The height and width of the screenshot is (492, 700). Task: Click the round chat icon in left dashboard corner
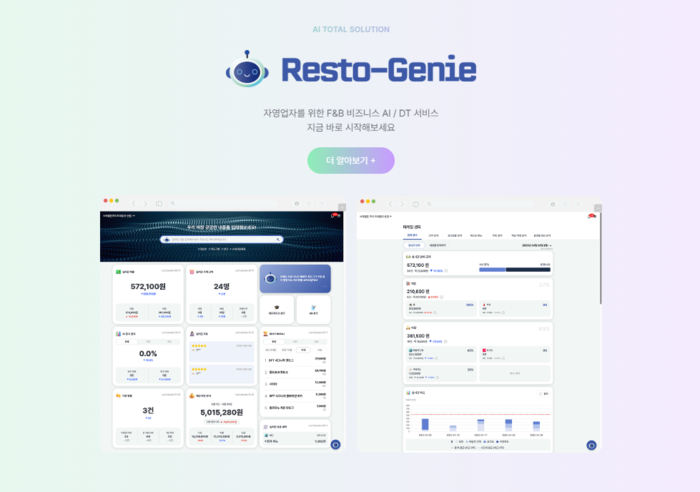[335, 445]
